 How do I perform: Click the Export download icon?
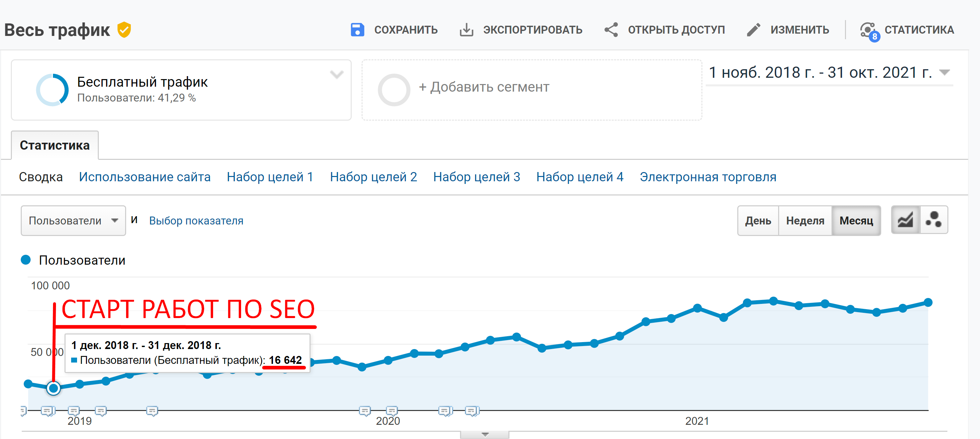466,30
